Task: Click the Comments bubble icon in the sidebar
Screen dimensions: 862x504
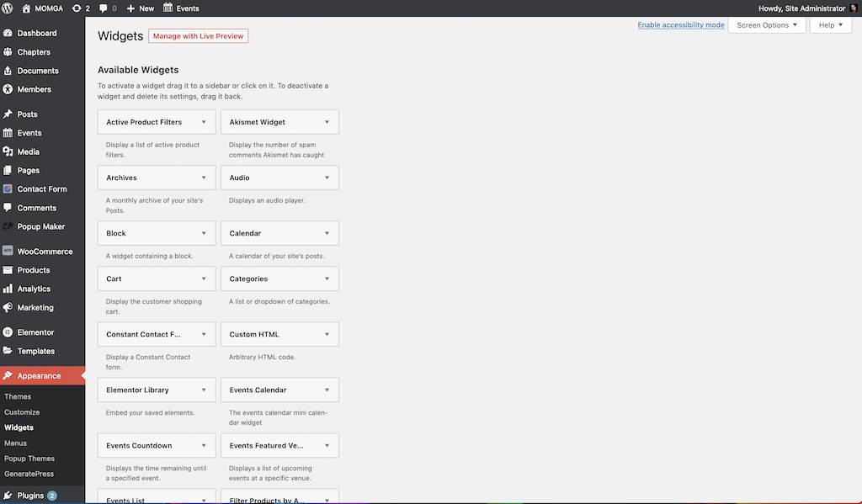Action: coord(8,207)
